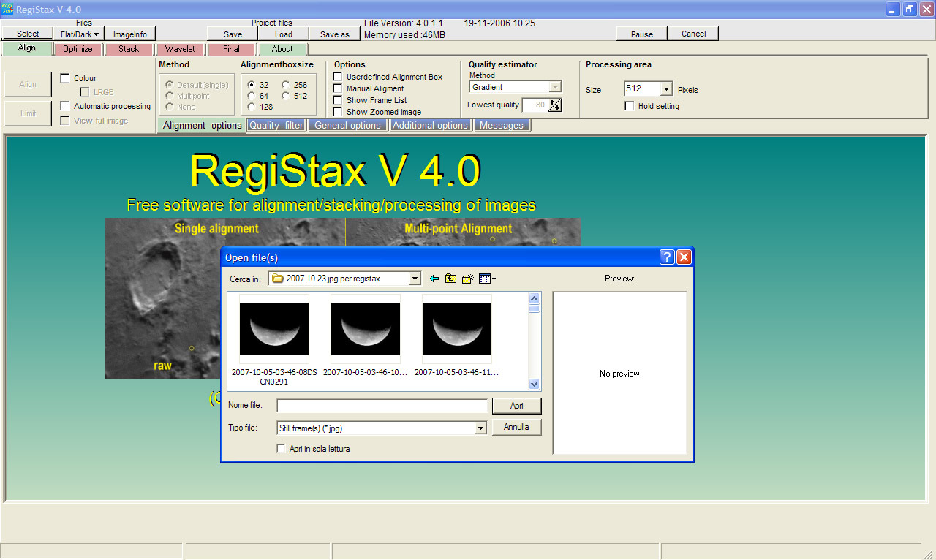Click the project Load button

[284, 34]
